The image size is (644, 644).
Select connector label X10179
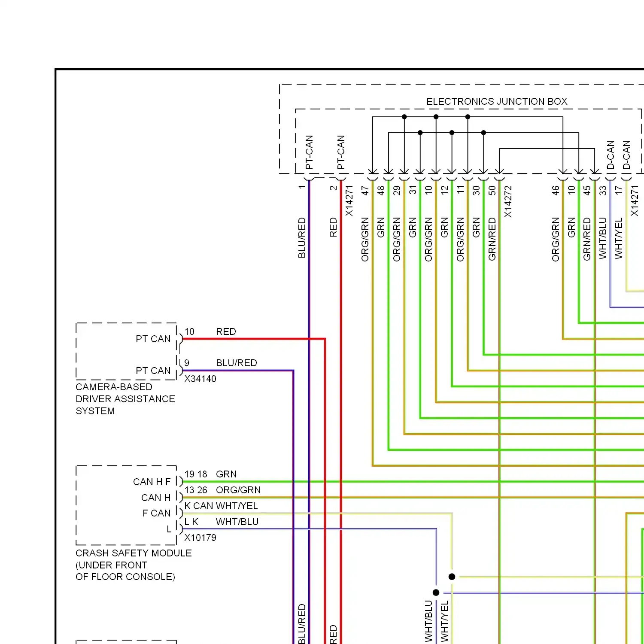(x=200, y=538)
